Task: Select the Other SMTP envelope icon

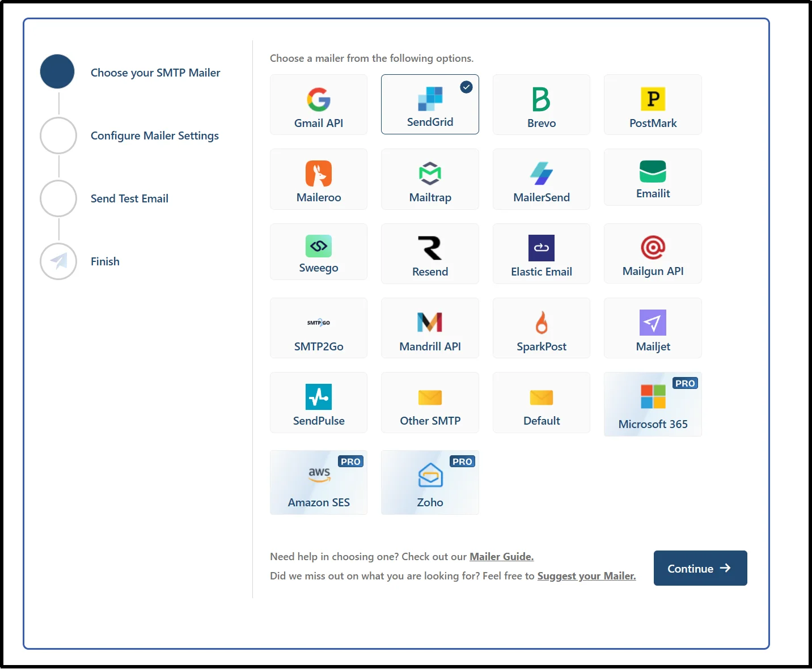Action: click(430, 397)
